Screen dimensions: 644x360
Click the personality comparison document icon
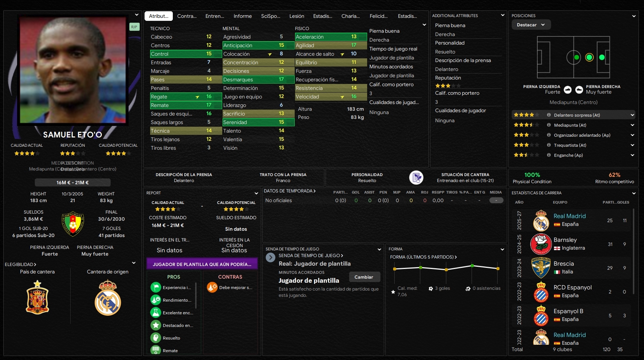pyautogui.click(x=416, y=178)
